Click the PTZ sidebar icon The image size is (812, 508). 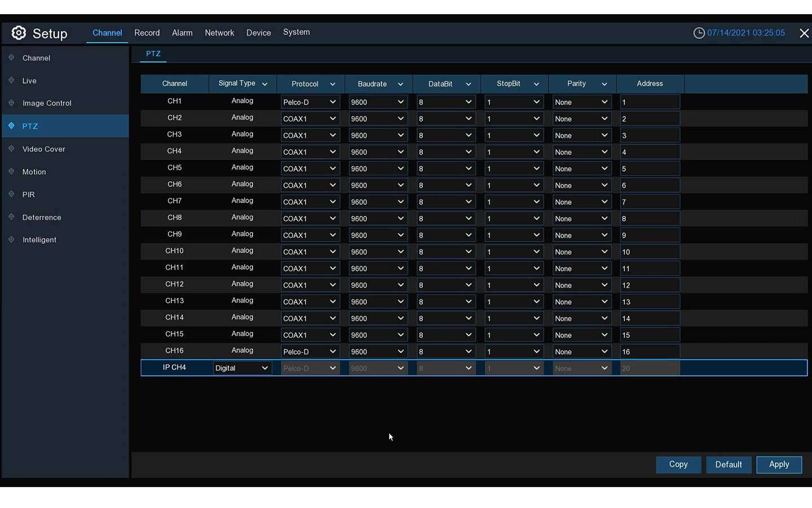point(11,126)
